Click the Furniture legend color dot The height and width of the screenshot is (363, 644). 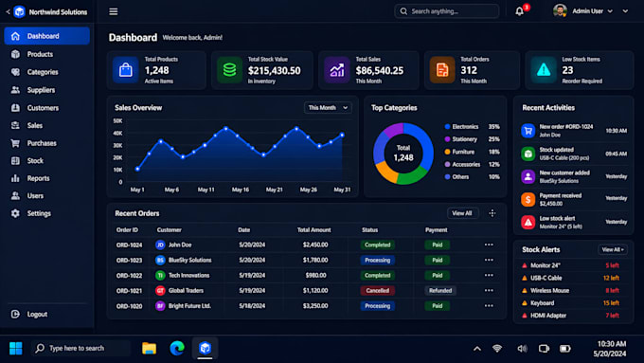point(447,152)
